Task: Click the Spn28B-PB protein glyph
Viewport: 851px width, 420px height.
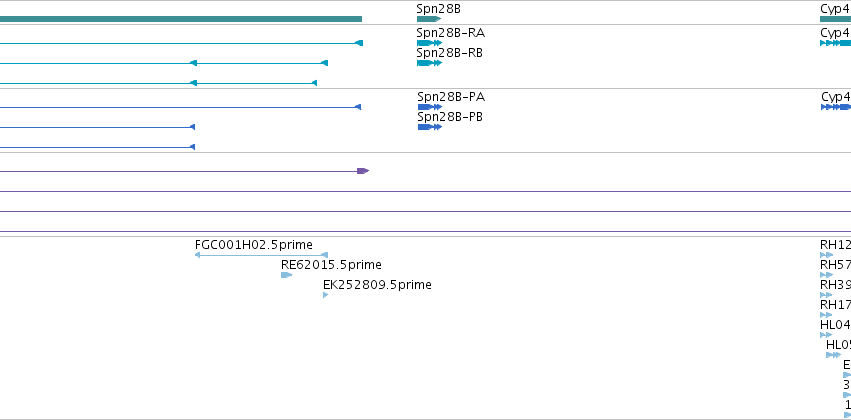Action: (x=430, y=127)
